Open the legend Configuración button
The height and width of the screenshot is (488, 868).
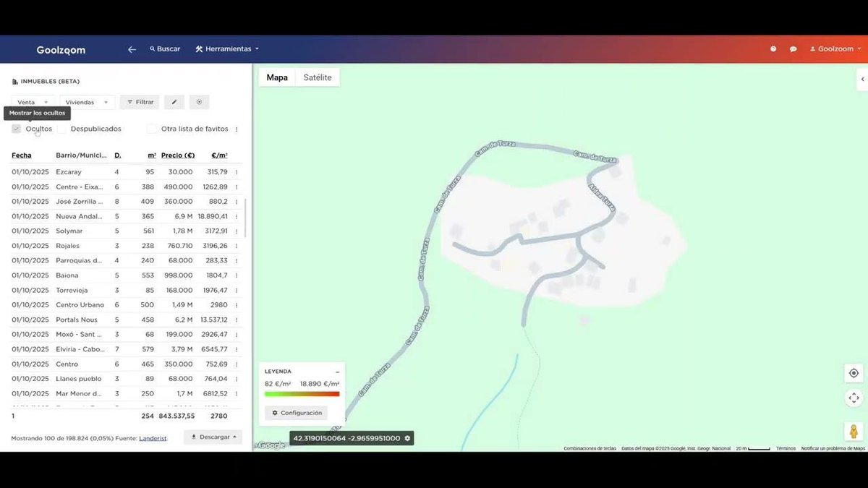(x=296, y=413)
